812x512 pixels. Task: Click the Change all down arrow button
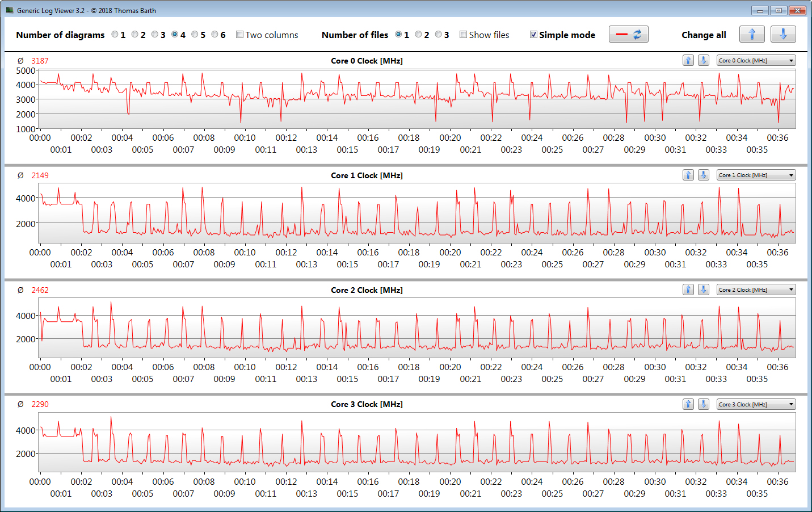(783, 34)
